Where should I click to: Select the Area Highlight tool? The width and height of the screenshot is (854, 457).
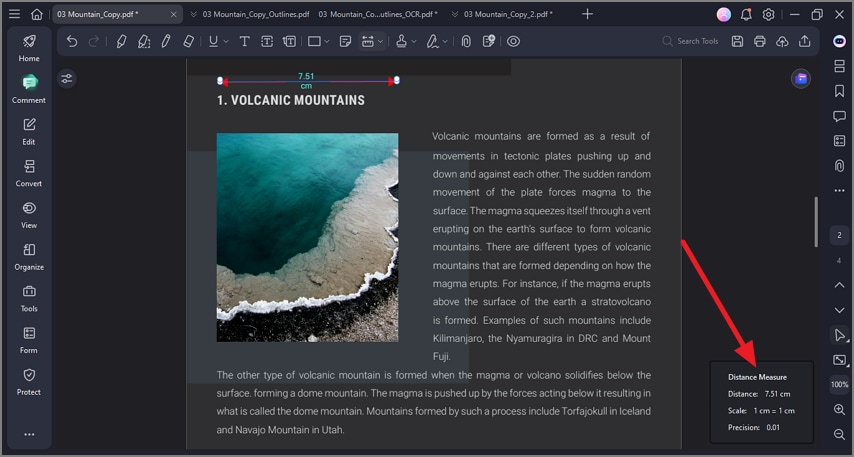coord(144,41)
